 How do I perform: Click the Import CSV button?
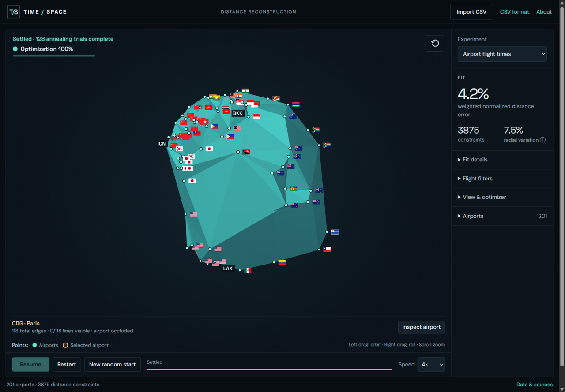[x=471, y=12]
